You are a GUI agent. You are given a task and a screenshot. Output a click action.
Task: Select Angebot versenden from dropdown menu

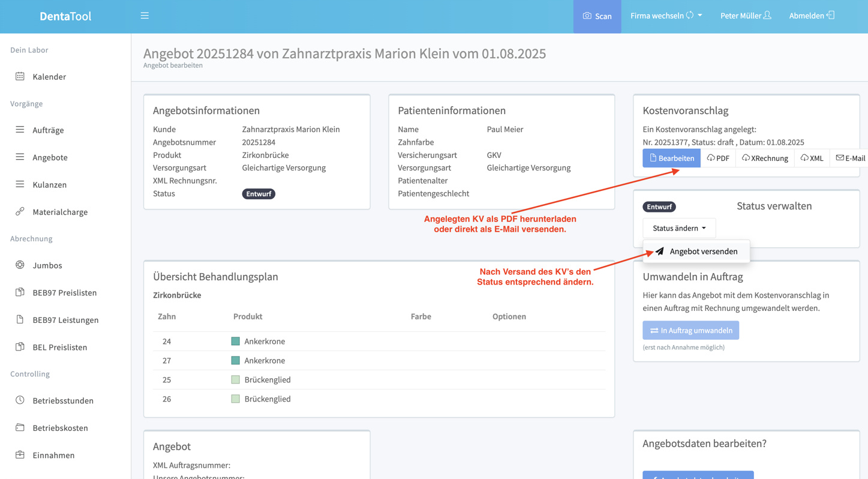696,252
